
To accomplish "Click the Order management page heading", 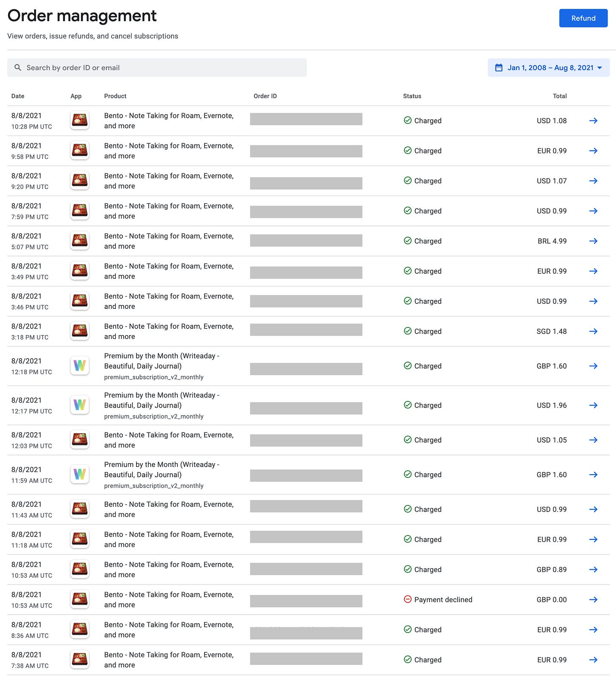I will 82,16.
